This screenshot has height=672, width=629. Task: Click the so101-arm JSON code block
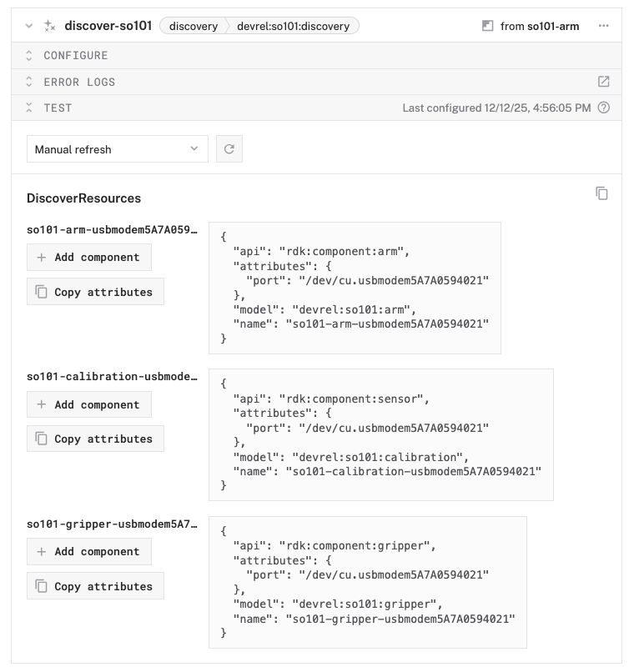click(x=355, y=288)
